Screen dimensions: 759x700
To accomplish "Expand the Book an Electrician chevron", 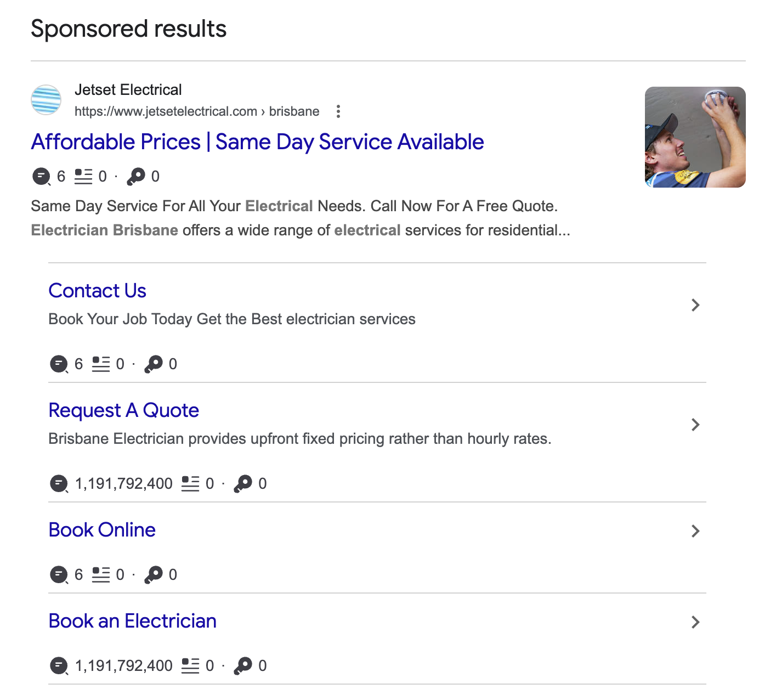I will point(695,623).
